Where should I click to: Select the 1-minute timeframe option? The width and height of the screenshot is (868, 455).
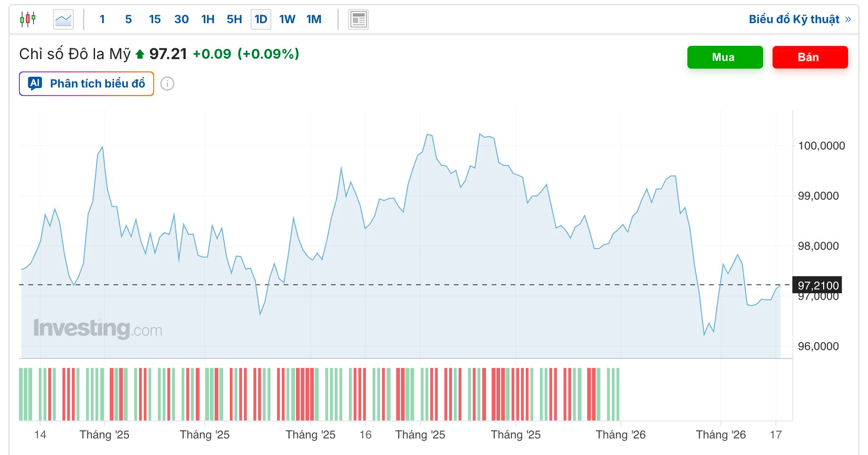coord(102,19)
